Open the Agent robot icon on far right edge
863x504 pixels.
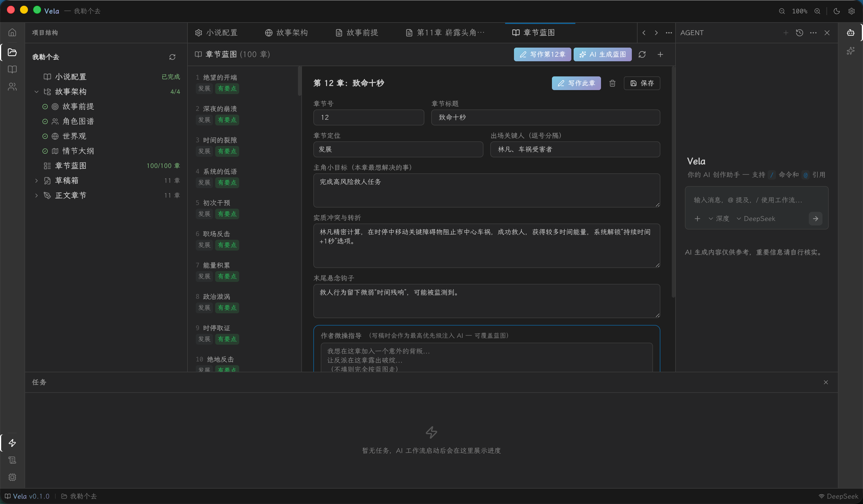pos(851,32)
